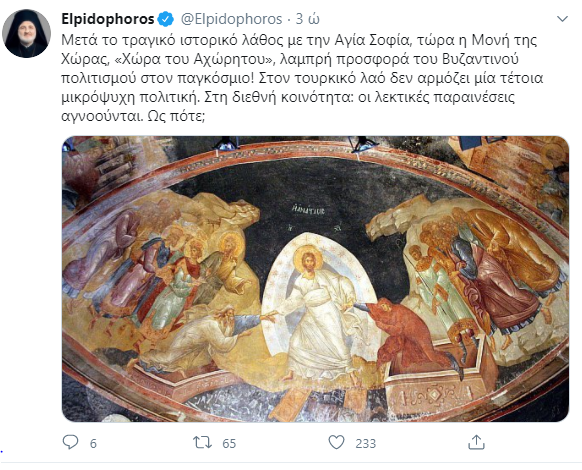
Task: Open the share tweet icon
Action: (476, 442)
